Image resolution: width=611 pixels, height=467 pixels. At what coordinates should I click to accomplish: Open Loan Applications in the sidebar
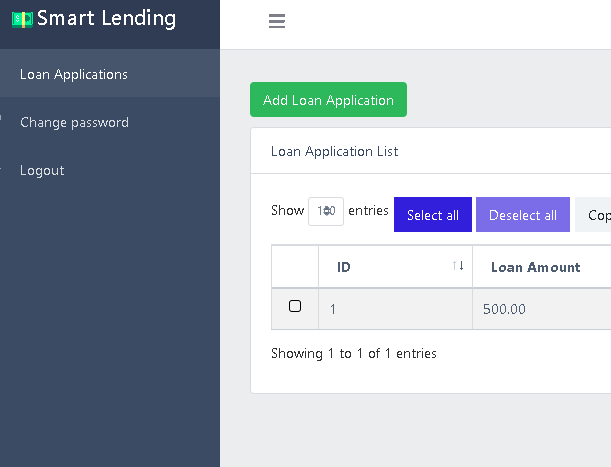tap(74, 74)
